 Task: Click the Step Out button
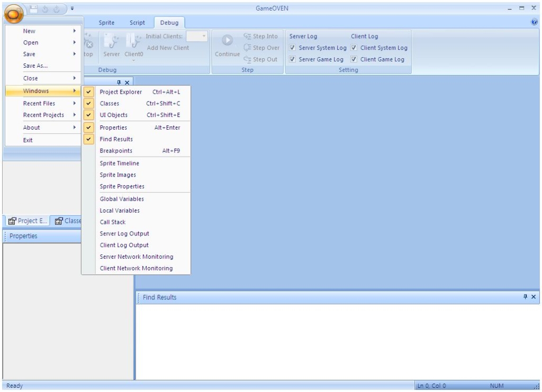pyautogui.click(x=260, y=59)
